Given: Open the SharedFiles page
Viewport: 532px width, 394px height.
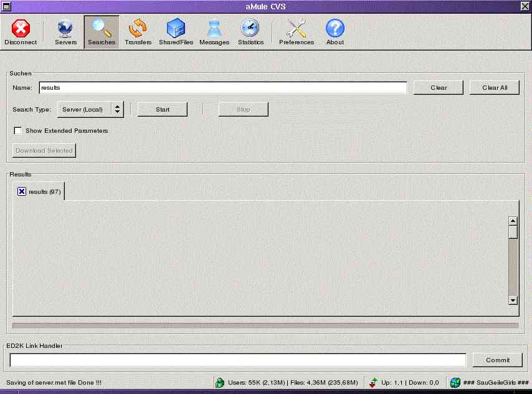Looking at the screenshot, I should [x=176, y=32].
